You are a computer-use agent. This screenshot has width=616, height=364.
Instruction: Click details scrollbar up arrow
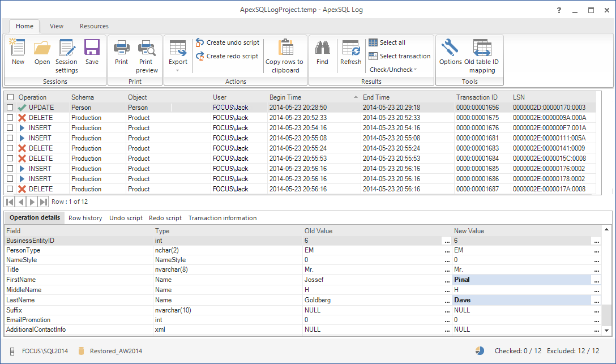coord(607,229)
